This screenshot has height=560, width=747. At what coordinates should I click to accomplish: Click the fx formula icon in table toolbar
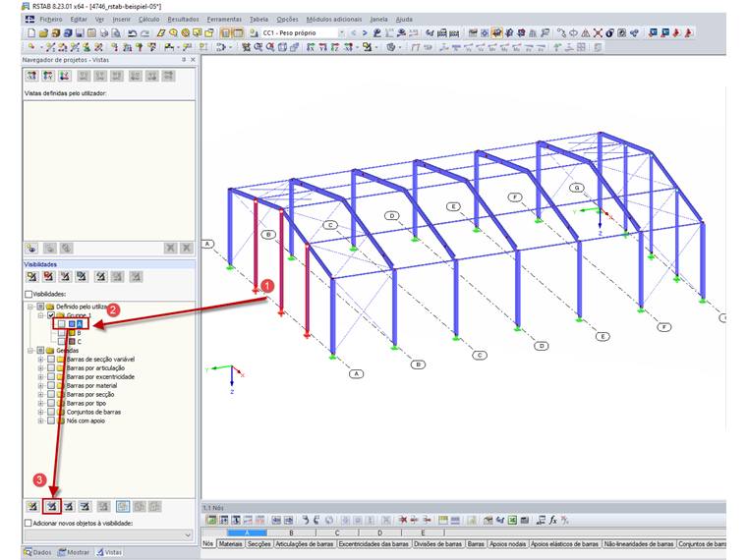[552, 520]
